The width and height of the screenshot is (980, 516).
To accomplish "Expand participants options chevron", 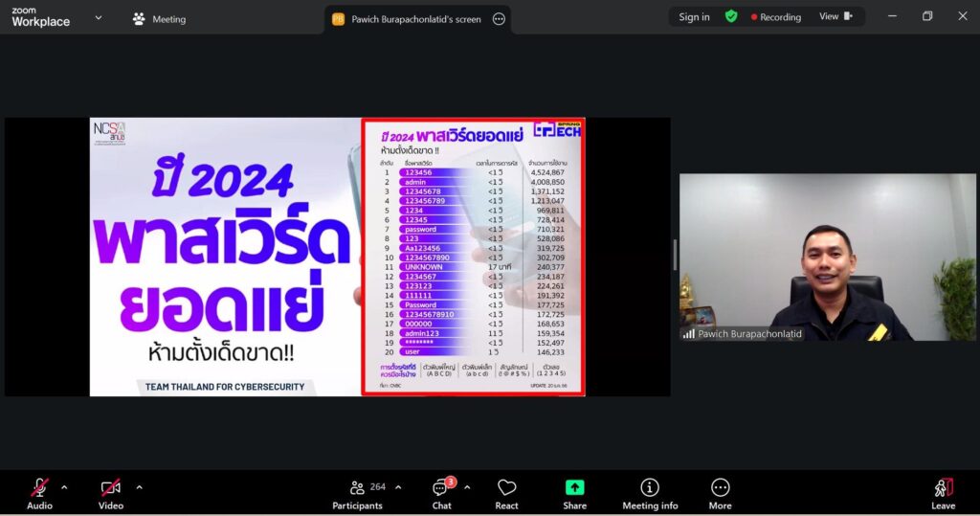I will pos(398,487).
